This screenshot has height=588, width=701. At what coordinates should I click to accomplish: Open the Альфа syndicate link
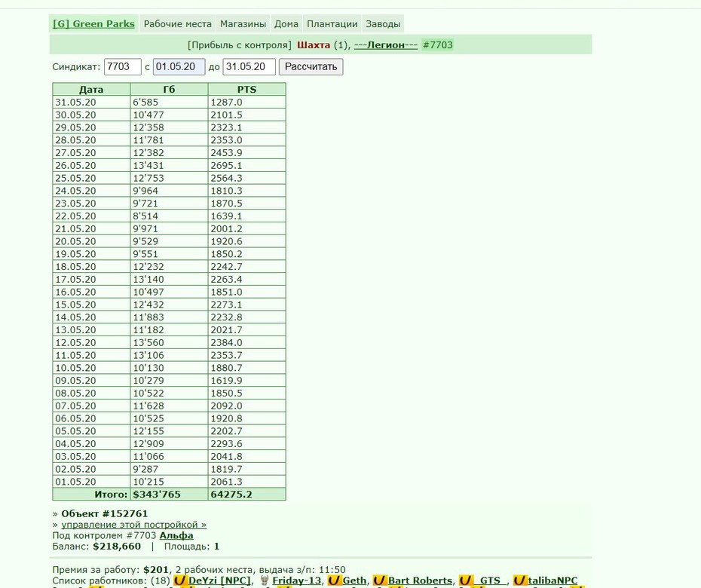point(176,535)
